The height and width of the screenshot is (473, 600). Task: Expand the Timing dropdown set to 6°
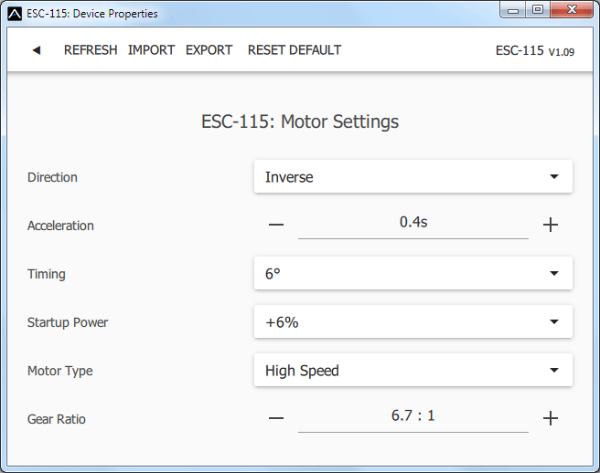tap(412, 273)
